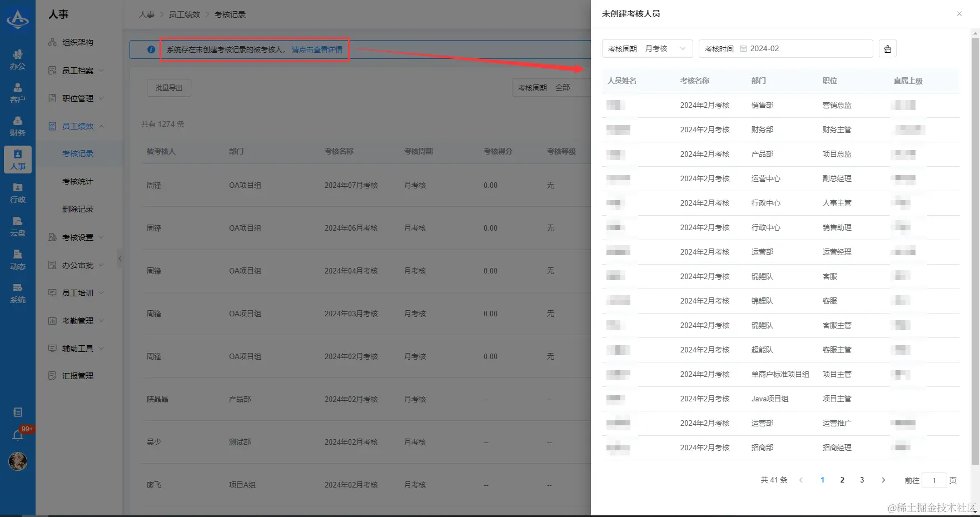Open the 考核周期 月考核 dropdown in panel

pyautogui.click(x=647, y=49)
